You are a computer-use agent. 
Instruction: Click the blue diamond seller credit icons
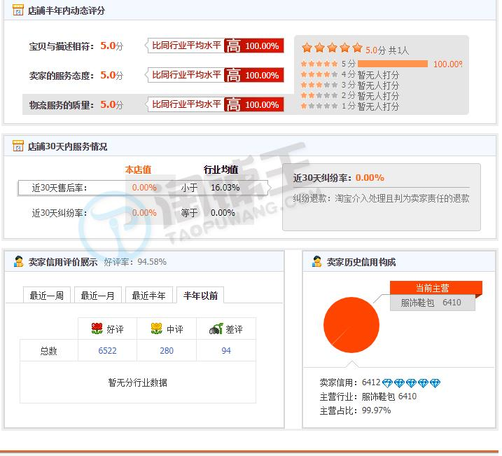411,383
